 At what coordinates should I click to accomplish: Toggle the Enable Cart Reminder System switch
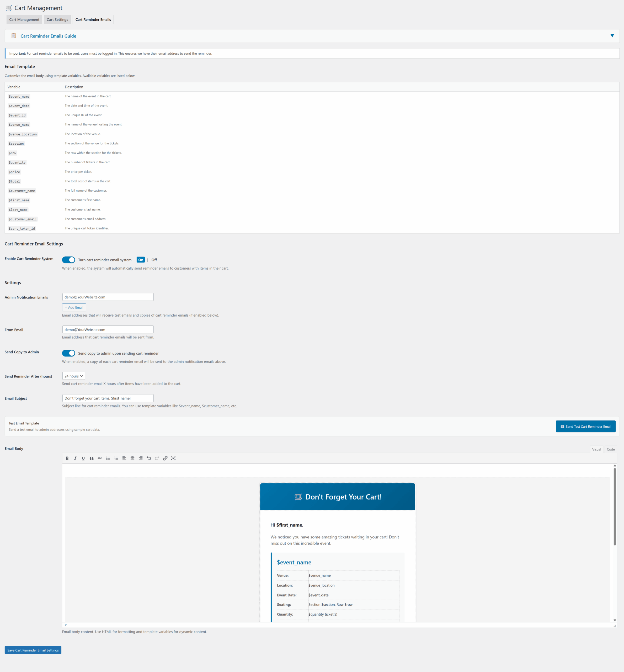[x=68, y=259]
